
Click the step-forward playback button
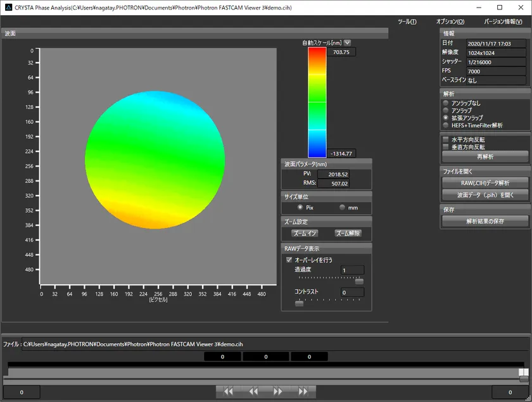(x=278, y=392)
